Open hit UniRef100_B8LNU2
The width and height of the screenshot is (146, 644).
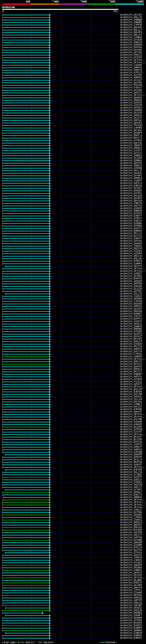(x=131, y=27)
